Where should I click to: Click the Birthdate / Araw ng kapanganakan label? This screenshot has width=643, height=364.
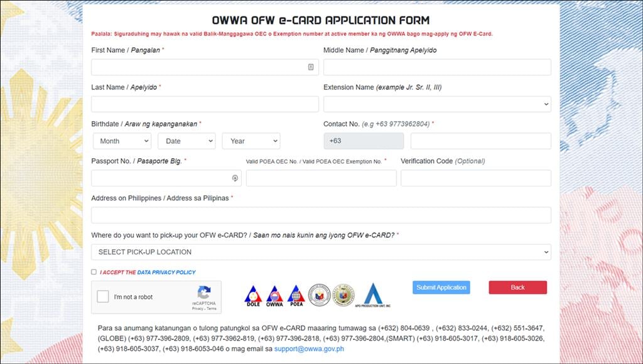144,124
